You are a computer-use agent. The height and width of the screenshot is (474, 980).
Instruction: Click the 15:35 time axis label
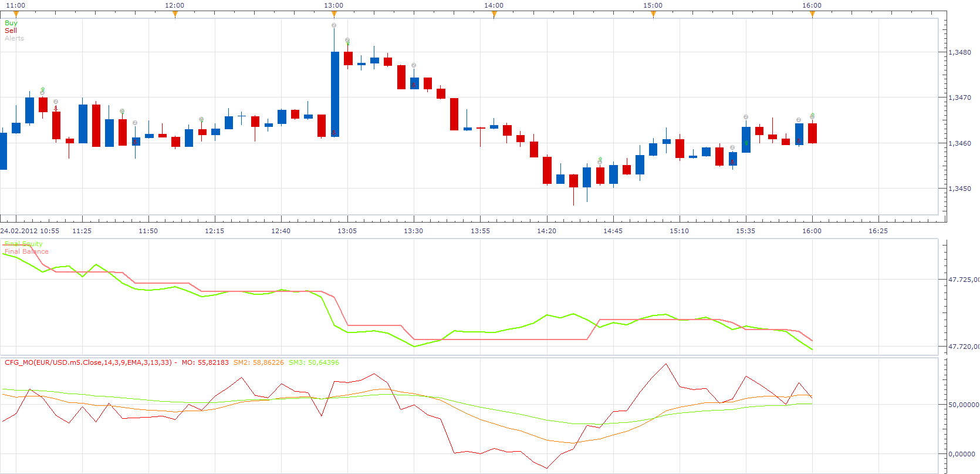[746, 231]
